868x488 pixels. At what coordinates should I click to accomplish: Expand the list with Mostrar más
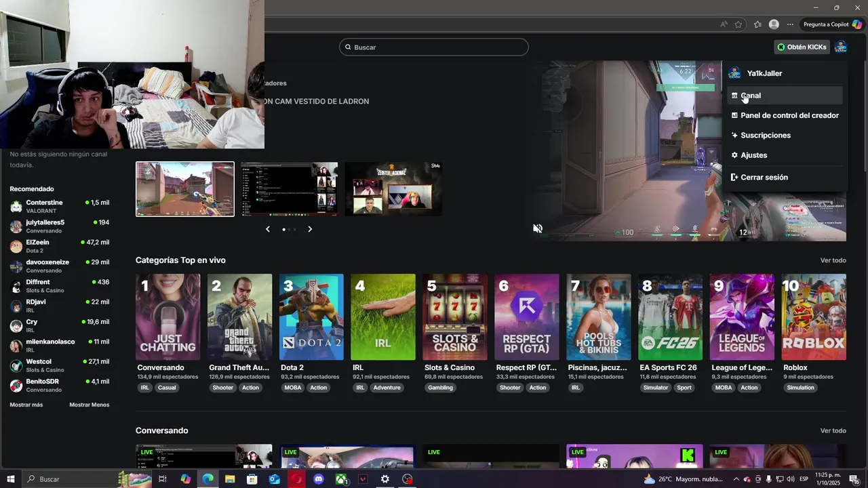coord(26,405)
